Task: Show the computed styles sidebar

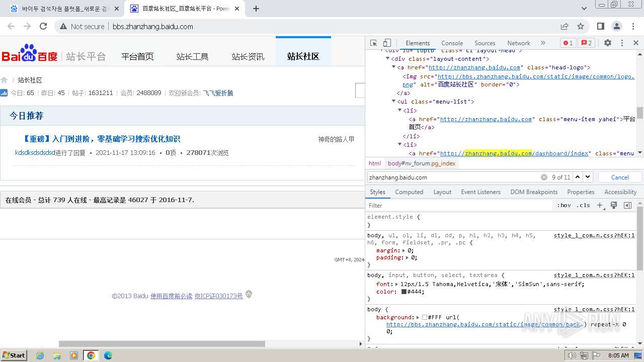Action: click(627, 205)
